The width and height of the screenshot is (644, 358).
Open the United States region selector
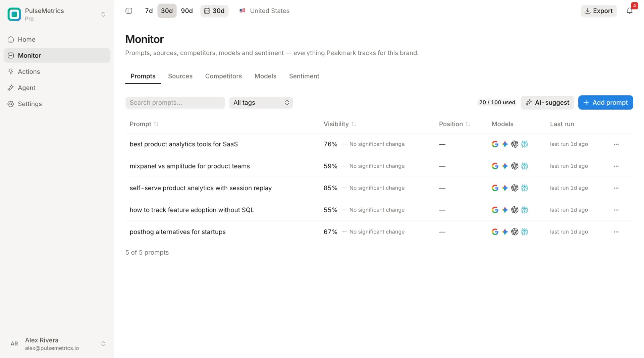(x=265, y=11)
